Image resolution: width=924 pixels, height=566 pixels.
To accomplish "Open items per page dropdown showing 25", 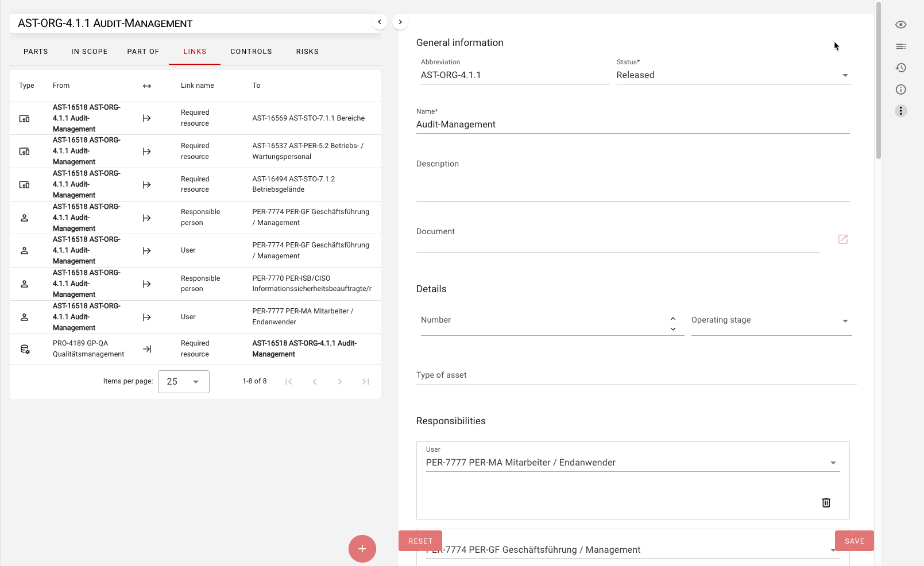I will [x=184, y=382].
